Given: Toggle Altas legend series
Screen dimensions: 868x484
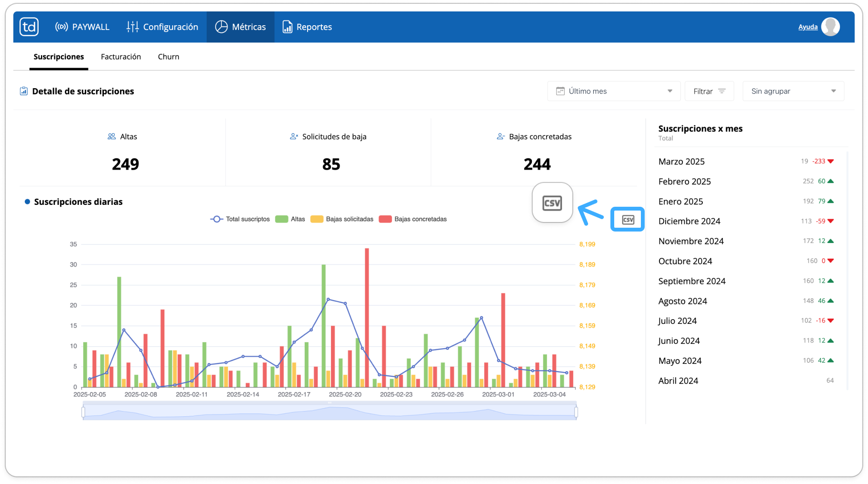Looking at the screenshot, I should point(290,219).
